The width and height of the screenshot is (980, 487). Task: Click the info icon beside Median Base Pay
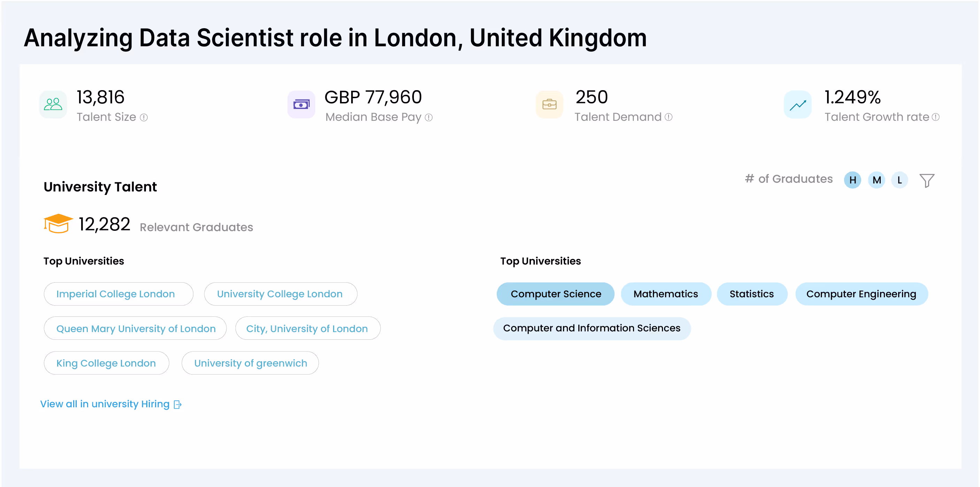tap(429, 117)
